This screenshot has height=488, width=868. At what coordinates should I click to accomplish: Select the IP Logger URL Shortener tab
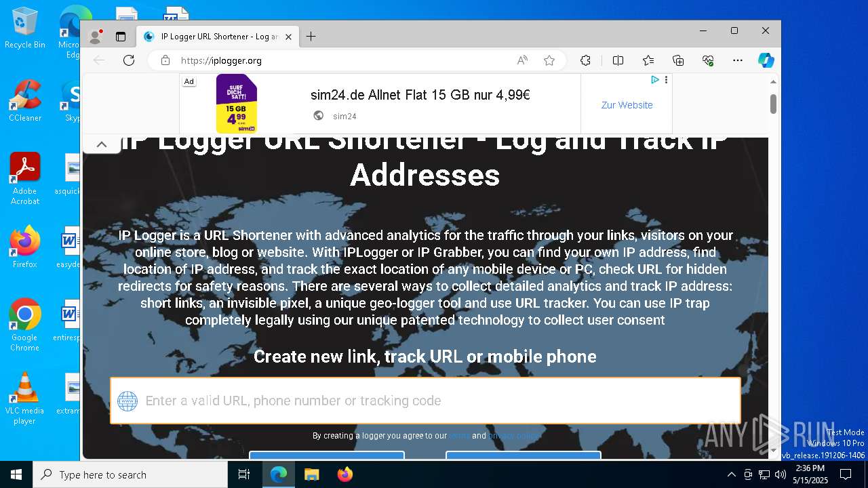point(217,37)
